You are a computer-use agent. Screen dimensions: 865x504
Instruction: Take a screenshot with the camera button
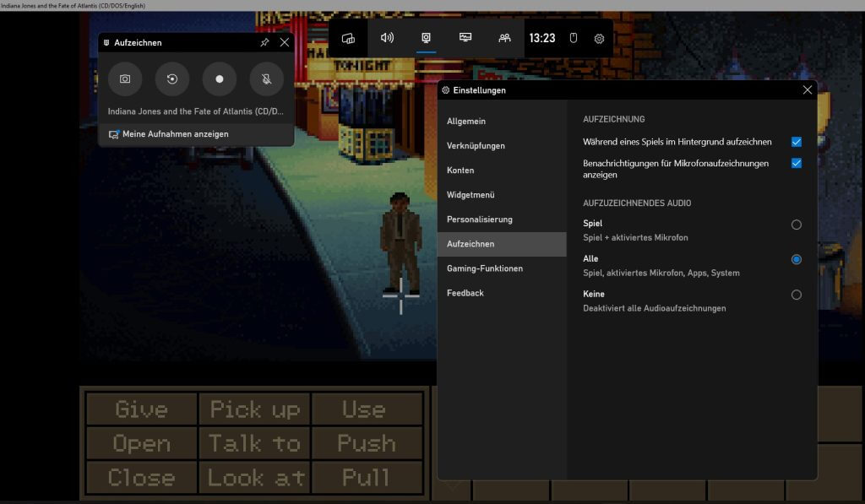(125, 79)
